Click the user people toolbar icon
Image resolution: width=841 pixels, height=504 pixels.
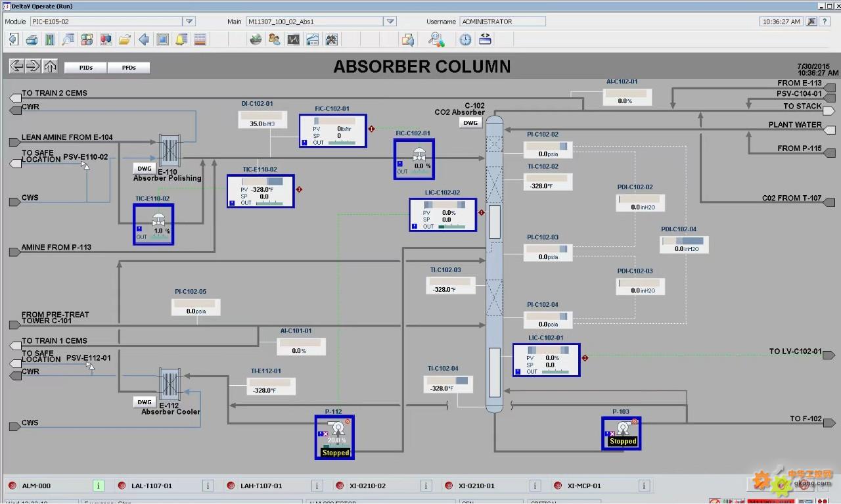coord(275,39)
